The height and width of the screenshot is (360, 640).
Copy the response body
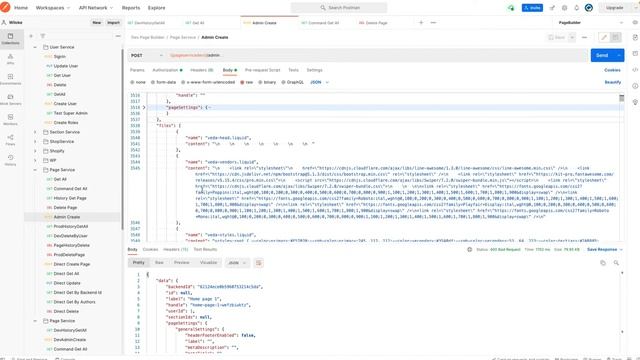click(x=603, y=263)
